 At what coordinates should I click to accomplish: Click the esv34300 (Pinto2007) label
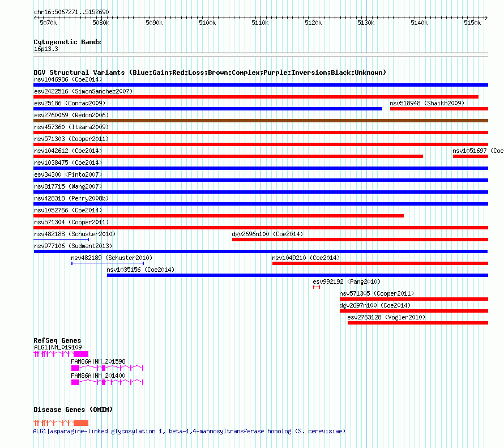[x=68, y=174]
